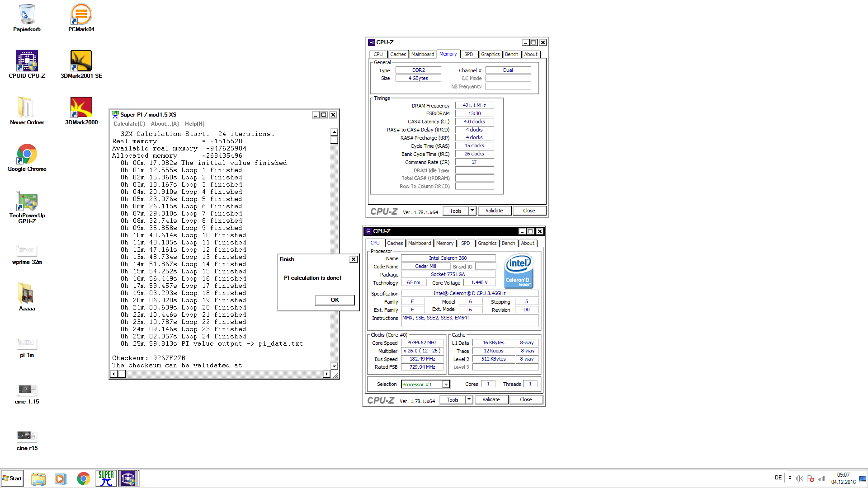Click Super PI vertical scroll up arrow
The width and height of the screenshot is (868, 488).
tap(334, 132)
